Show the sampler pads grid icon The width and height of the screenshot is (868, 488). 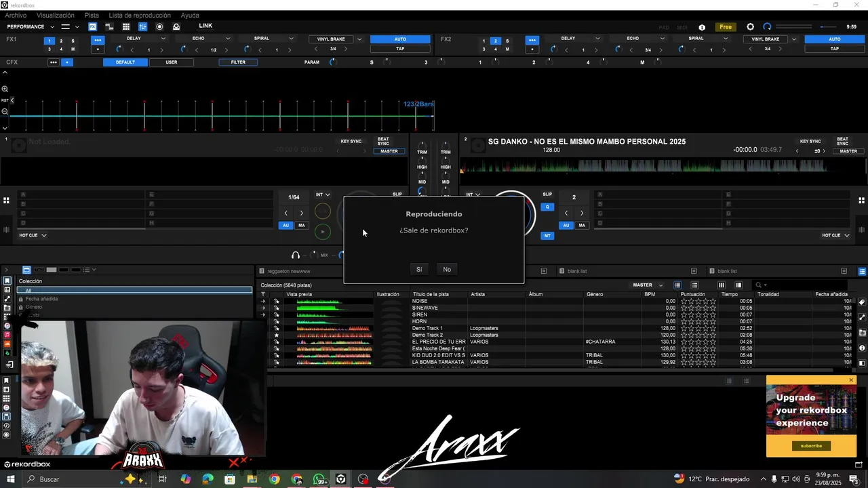(126, 26)
